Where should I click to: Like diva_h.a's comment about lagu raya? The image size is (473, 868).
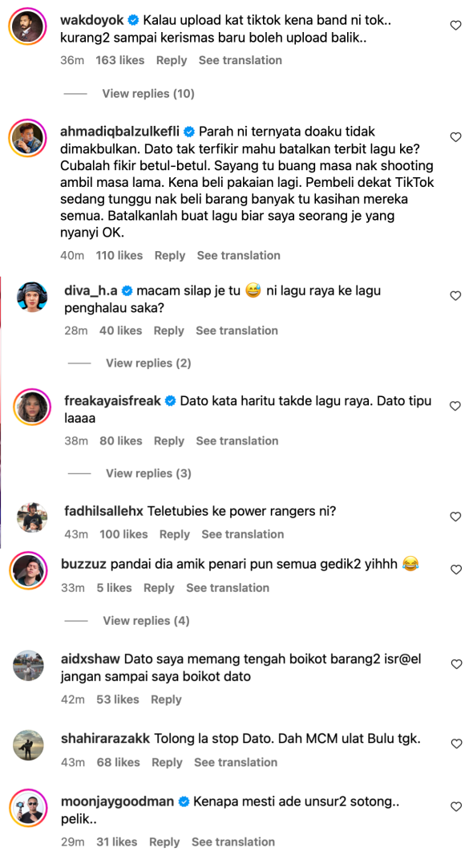pyautogui.click(x=455, y=295)
